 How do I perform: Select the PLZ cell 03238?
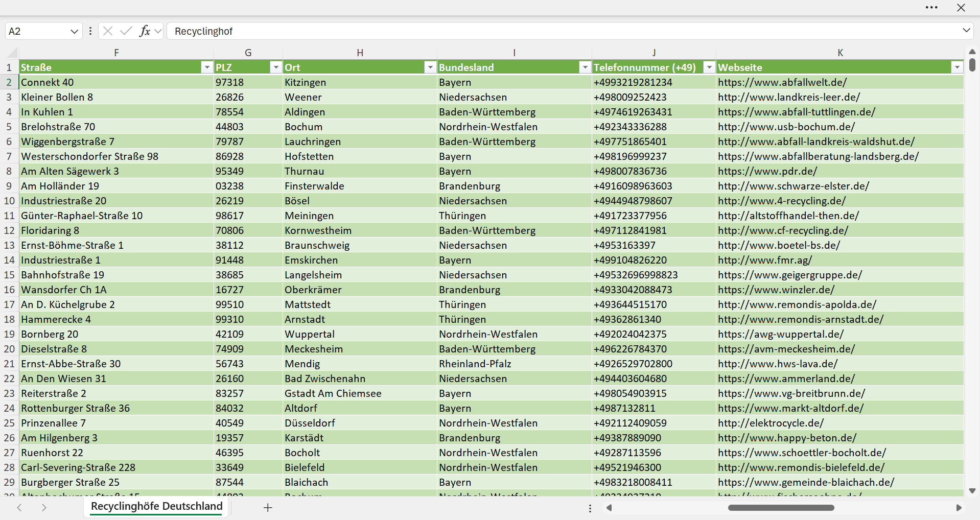[x=248, y=186]
